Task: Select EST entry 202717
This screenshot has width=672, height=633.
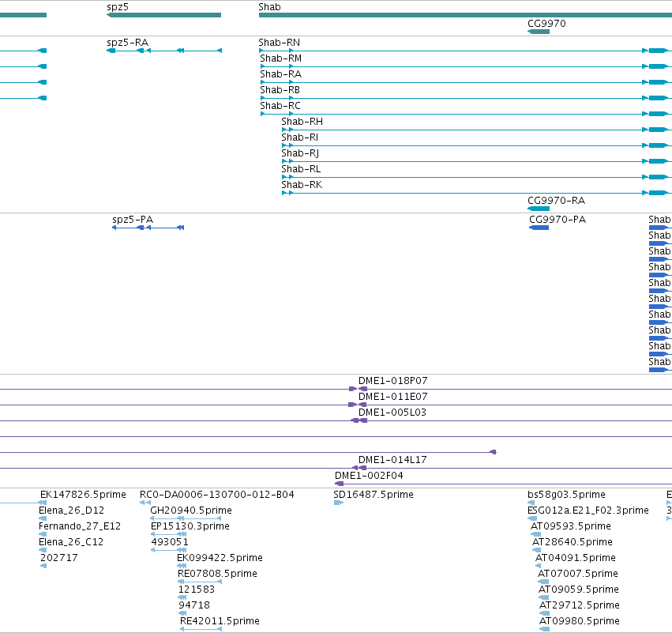Action: (59, 558)
